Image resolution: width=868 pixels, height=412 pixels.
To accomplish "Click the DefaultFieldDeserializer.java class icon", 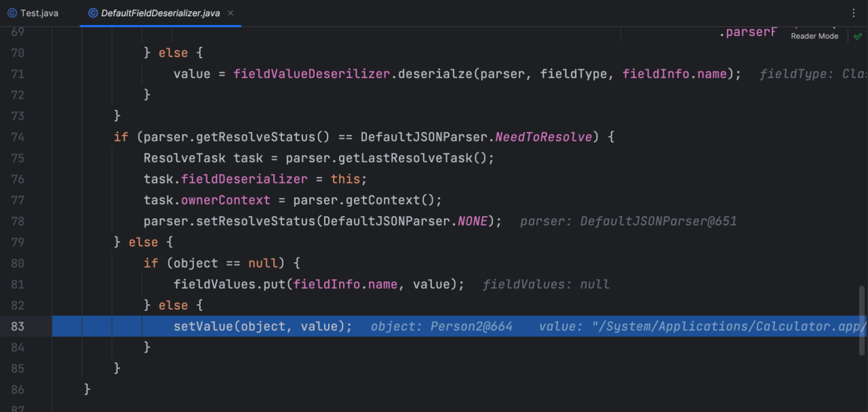I will pos(93,13).
